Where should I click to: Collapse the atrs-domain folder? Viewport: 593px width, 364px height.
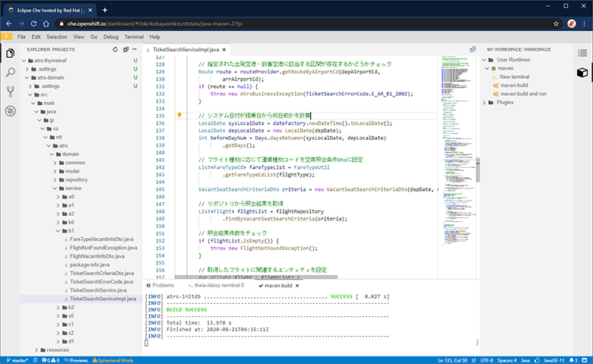[27, 78]
